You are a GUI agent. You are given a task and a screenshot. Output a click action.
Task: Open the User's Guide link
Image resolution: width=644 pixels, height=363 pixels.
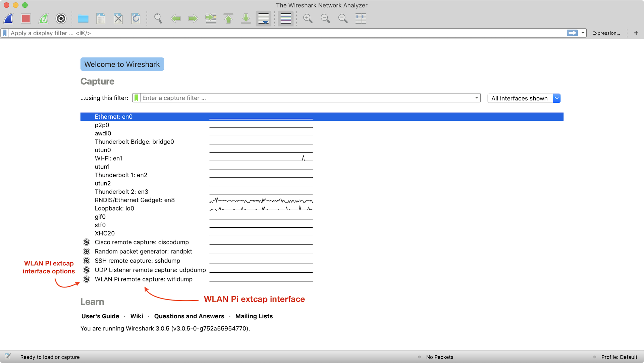click(x=100, y=316)
